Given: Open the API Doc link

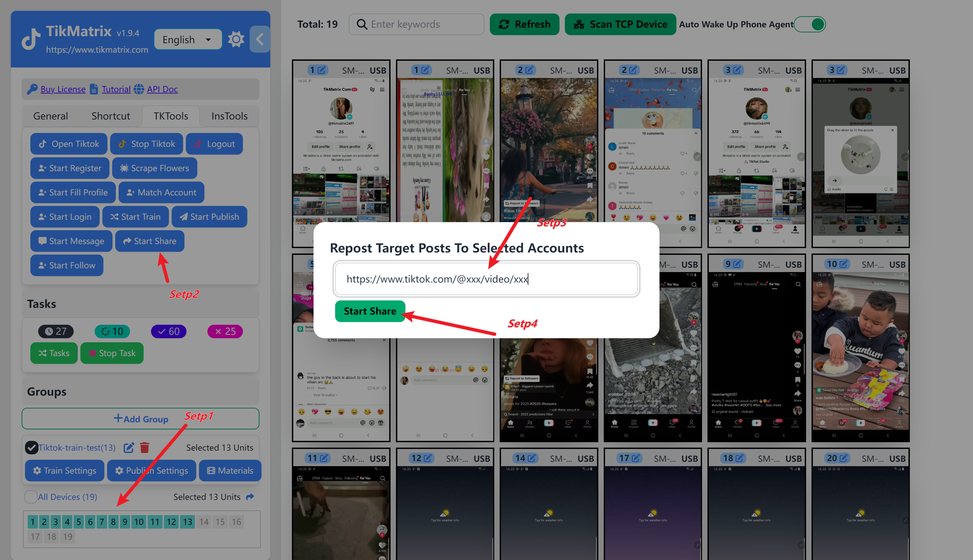Looking at the screenshot, I should [162, 89].
